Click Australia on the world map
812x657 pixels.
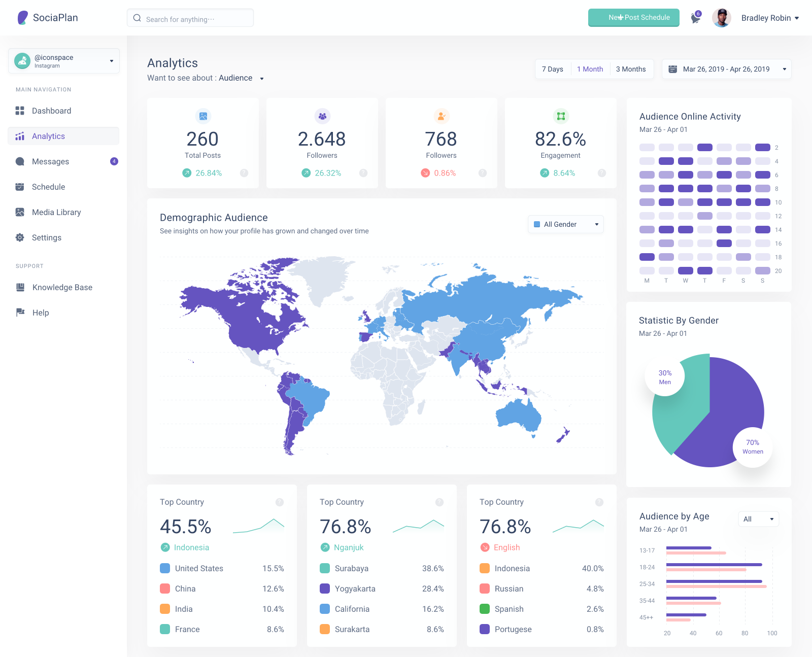pyautogui.click(x=519, y=414)
